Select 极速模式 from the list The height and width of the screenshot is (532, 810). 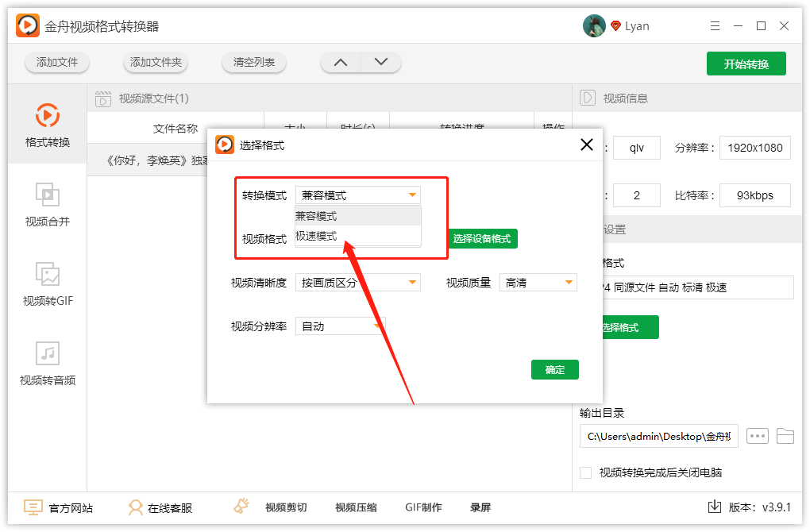tap(358, 236)
